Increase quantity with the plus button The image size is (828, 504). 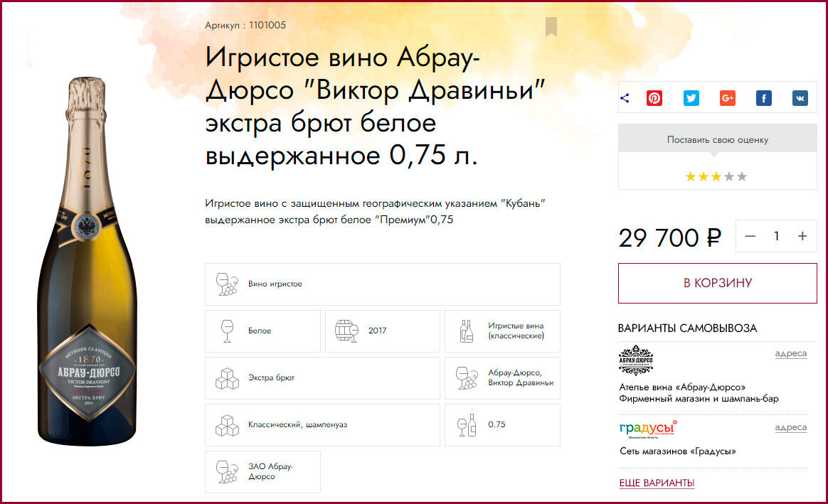click(802, 237)
